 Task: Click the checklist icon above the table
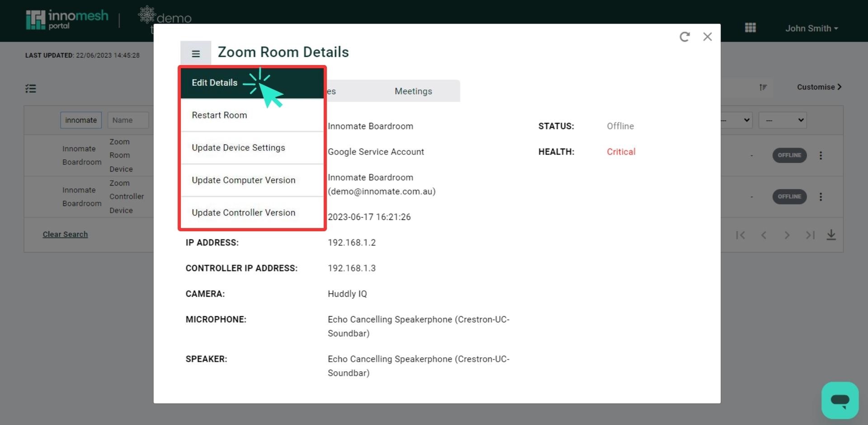(31, 89)
